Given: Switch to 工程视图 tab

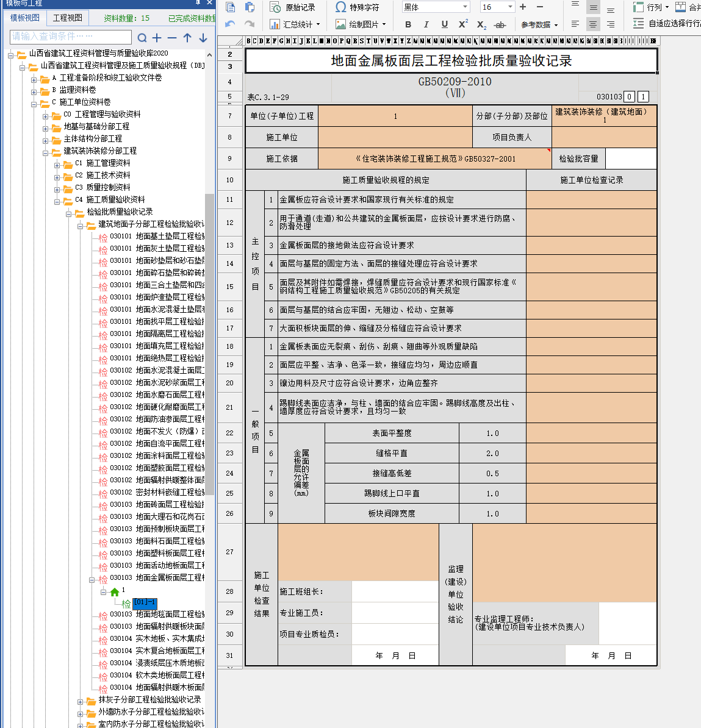Looking at the screenshot, I should 67,18.
